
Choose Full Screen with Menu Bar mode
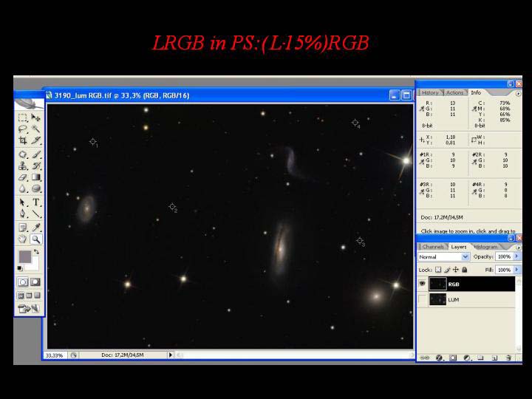29,295
